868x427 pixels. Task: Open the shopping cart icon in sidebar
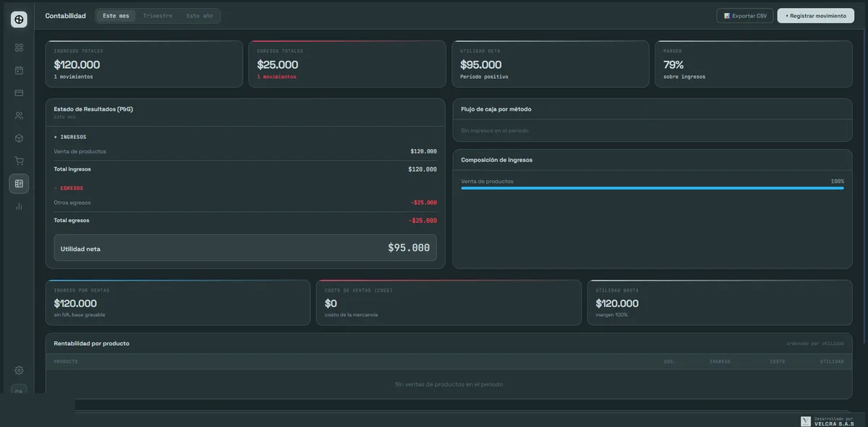(19, 161)
